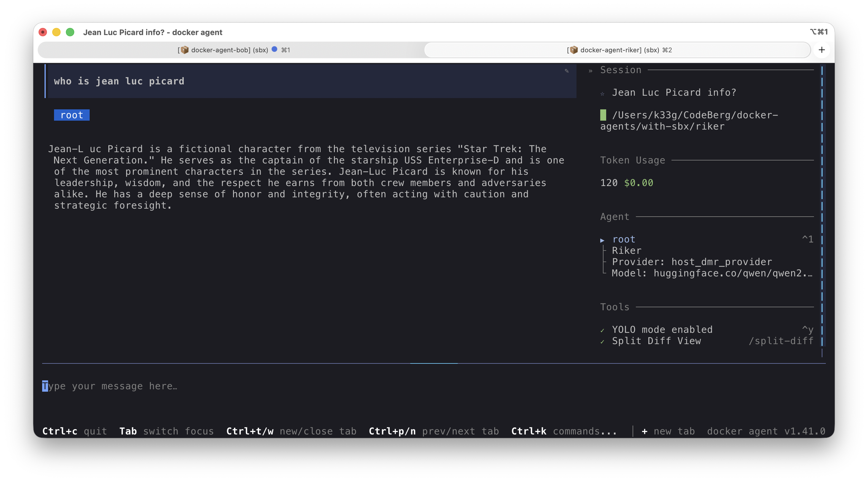The height and width of the screenshot is (482, 868).
Task: Click '+ new tab' in status bar
Action: (668, 431)
